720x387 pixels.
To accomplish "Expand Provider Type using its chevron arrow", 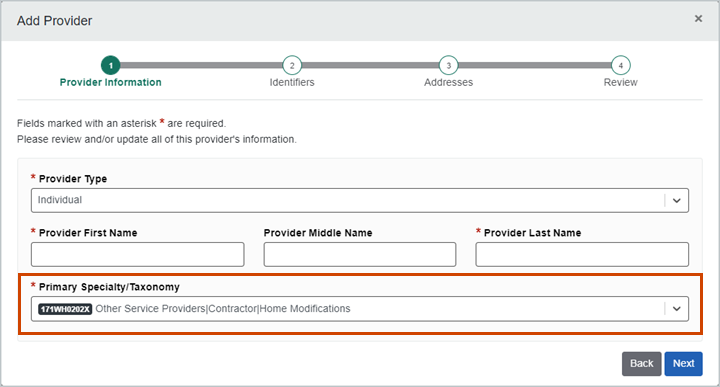I will [x=676, y=200].
